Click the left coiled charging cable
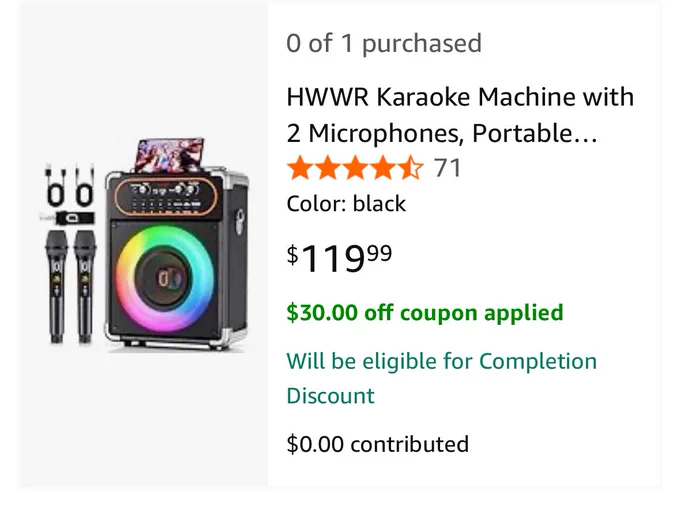The height and width of the screenshot is (528, 680). point(56,186)
